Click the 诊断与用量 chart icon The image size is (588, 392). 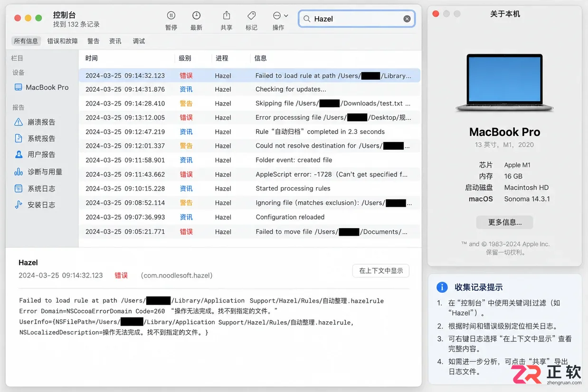click(19, 172)
